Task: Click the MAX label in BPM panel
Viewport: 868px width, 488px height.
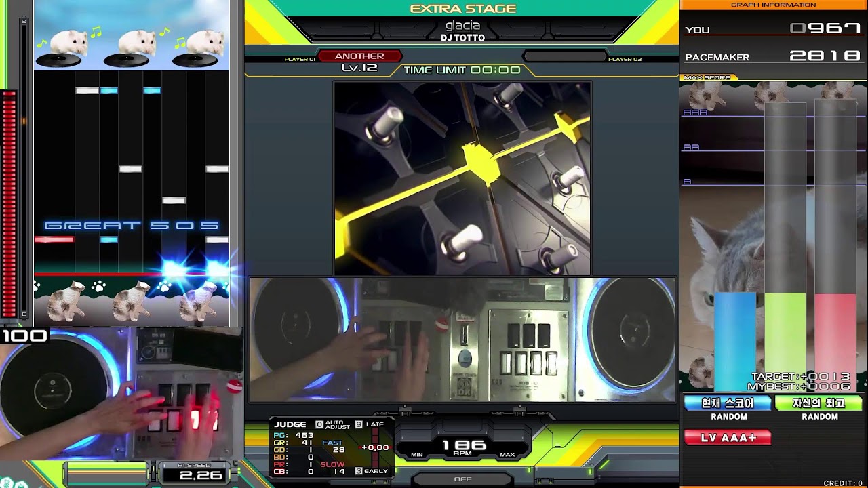Action: click(507, 455)
